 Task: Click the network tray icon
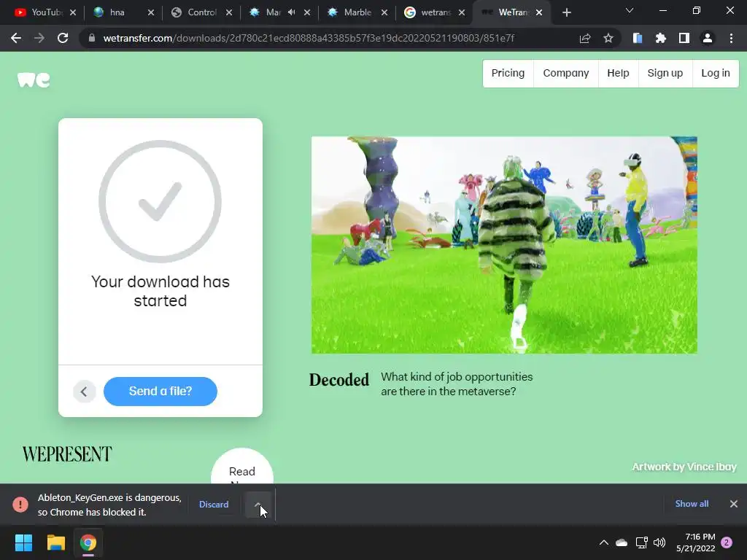pos(641,542)
